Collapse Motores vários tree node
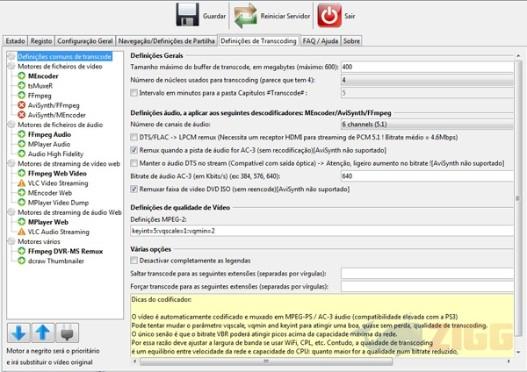The width and height of the screenshot is (527, 372). [11, 242]
